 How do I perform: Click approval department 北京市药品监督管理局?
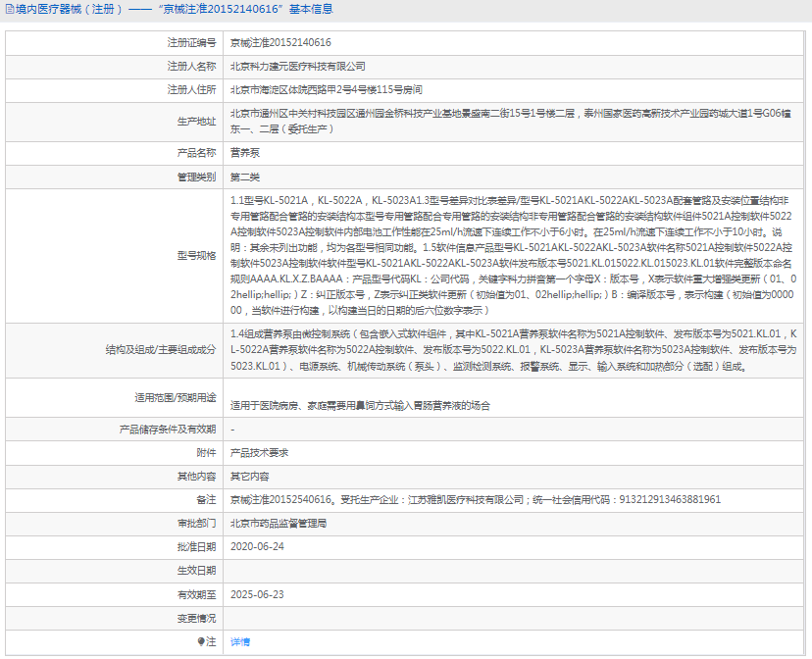(x=279, y=524)
